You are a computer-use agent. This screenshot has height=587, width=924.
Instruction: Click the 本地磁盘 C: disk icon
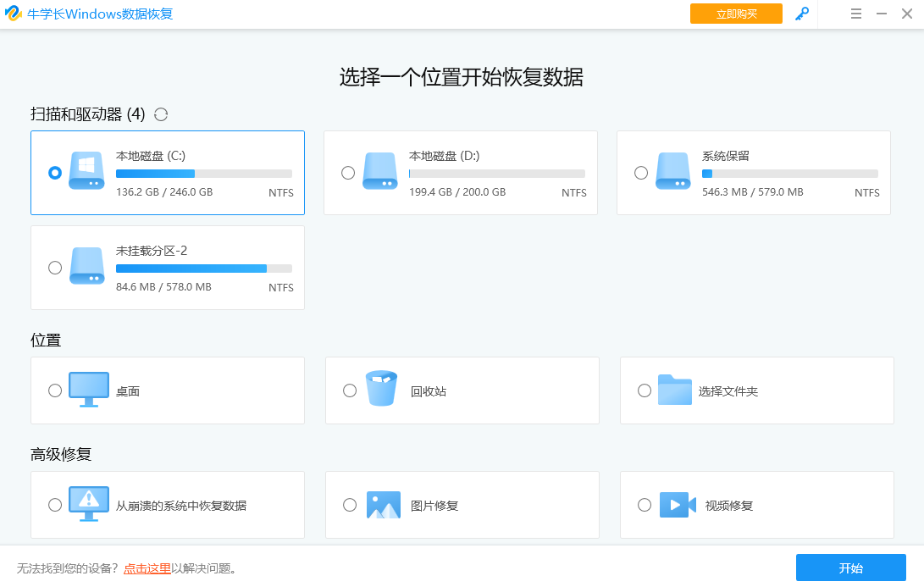(x=87, y=172)
